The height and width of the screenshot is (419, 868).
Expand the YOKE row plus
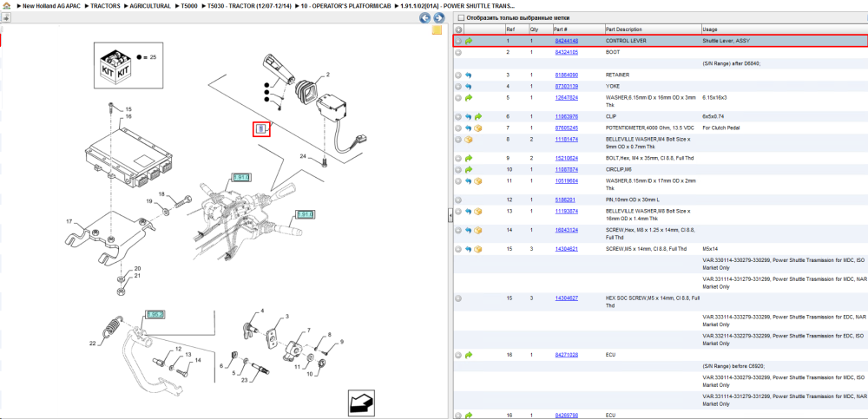pos(459,87)
